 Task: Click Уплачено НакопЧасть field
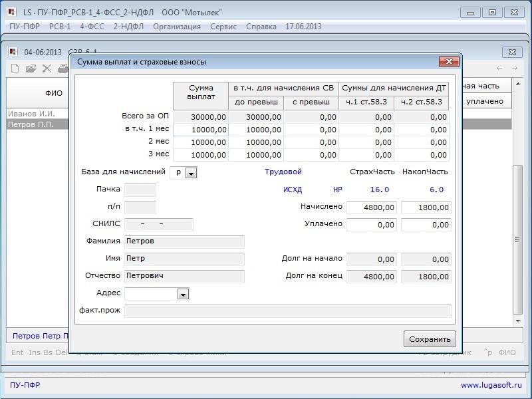pos(426,225)
